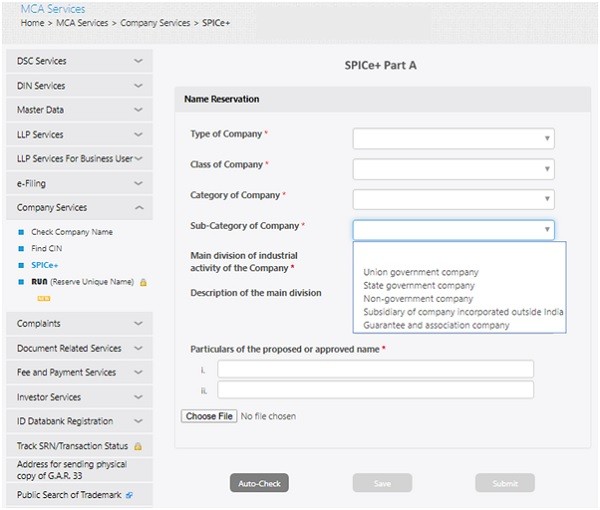Click the first proposed name input field
The height and width of the screenshot is (510, 600).
(375, 369)
